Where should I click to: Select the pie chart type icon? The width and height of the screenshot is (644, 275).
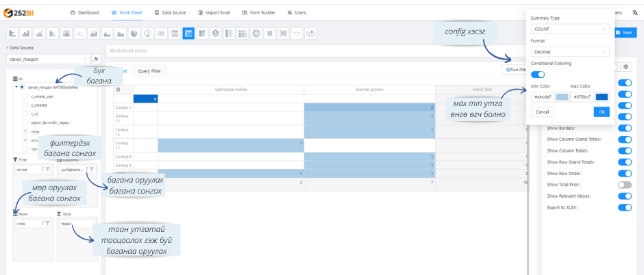tap(134, 33)
